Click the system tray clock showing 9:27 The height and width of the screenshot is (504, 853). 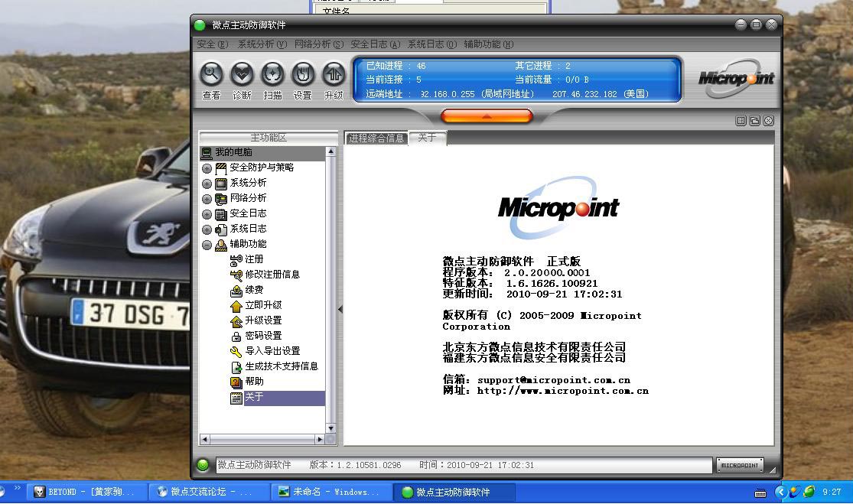click(x=832, y=492)
